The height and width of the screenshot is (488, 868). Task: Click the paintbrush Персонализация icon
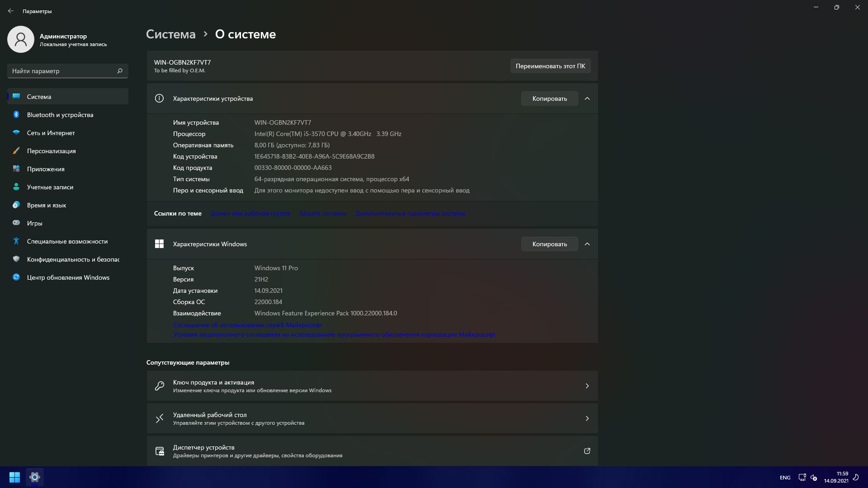16,151
